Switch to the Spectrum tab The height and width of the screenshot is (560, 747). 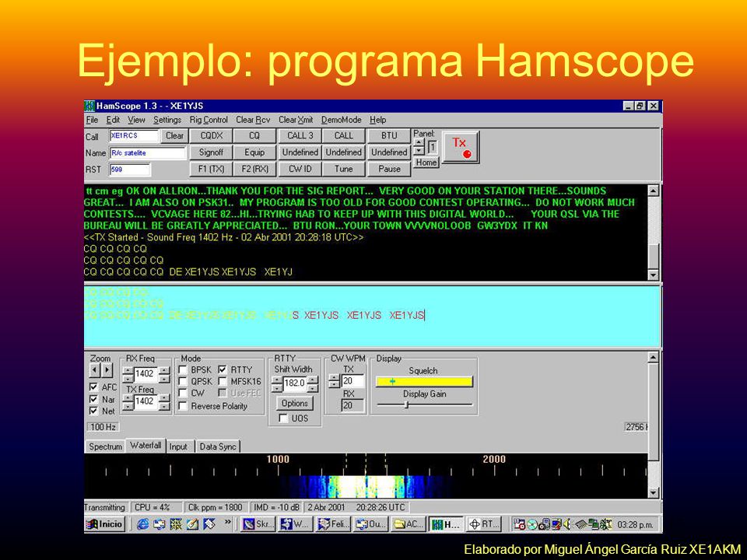point(105,446)
